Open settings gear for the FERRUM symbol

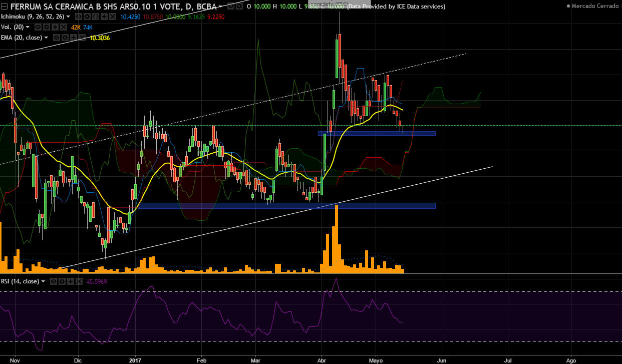pos(239,7)
